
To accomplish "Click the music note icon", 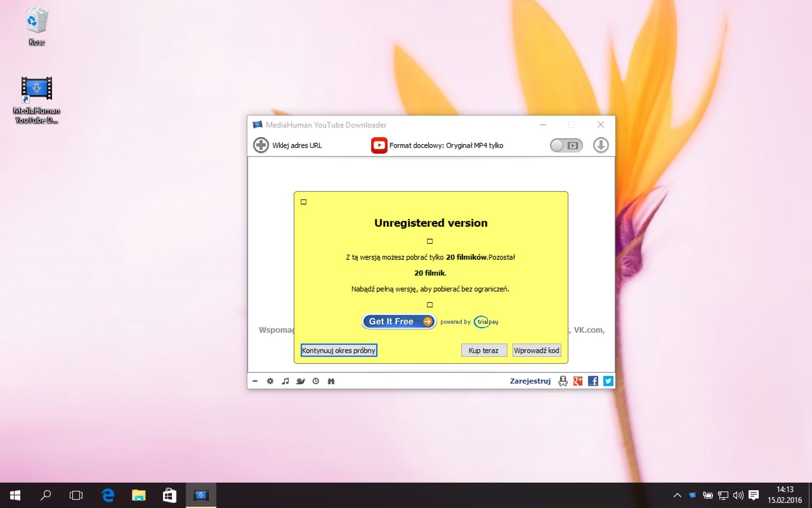I will tap(285, 381).
